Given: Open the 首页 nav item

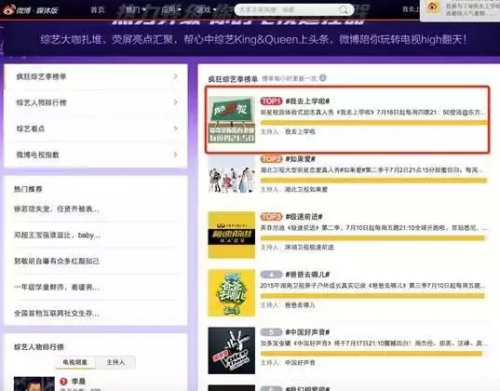Looking at the screenshot, I should (x=97, y=10).
